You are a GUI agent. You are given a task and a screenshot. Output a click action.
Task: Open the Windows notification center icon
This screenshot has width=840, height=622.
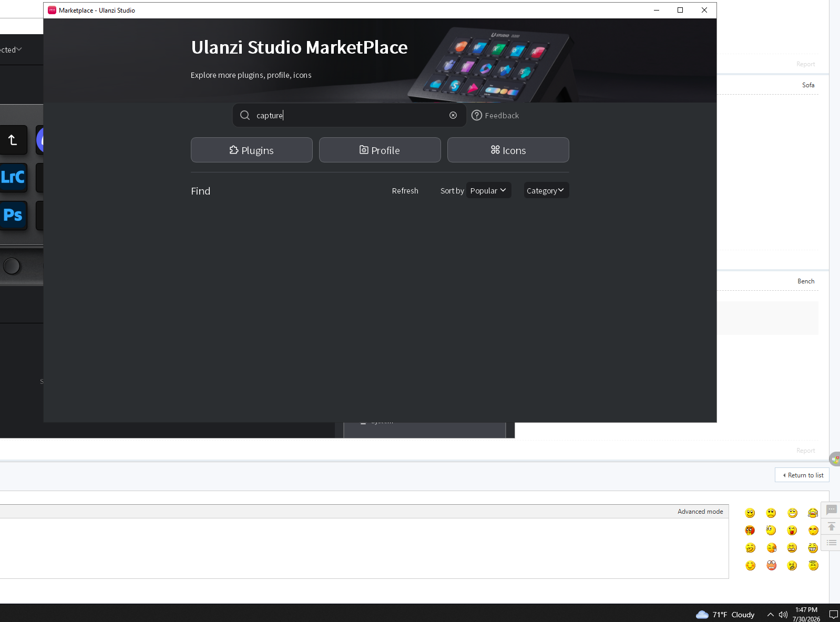[x=833, y=615]
